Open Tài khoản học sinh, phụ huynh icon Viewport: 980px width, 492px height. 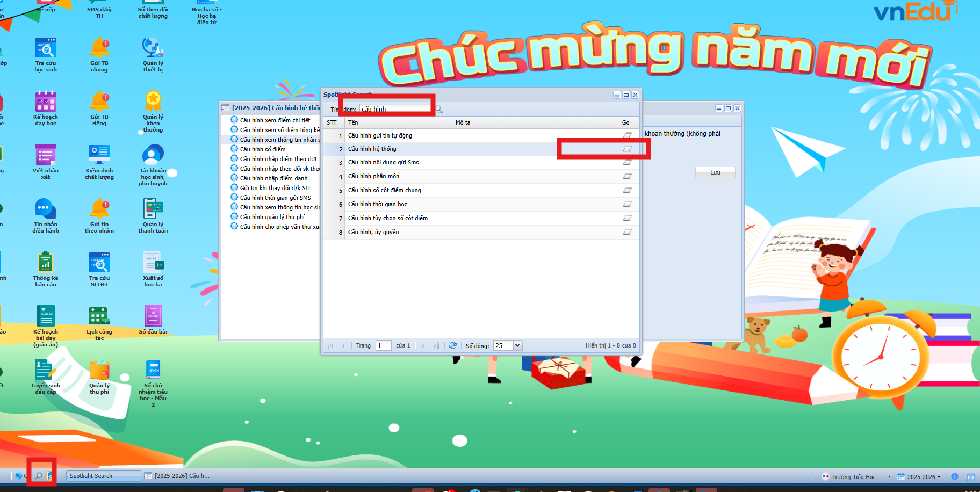point(153,165)
